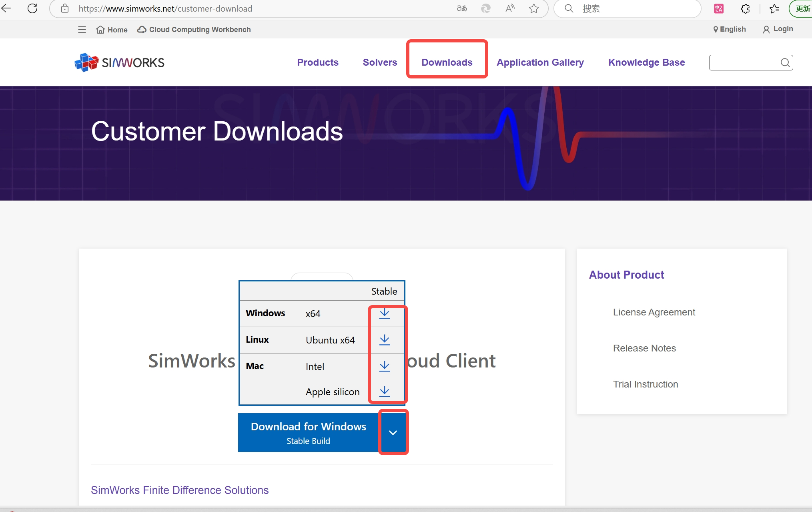Open SimWorks Finite Difference Solutions link
The image size is (812, 512).
coord(180,490)
